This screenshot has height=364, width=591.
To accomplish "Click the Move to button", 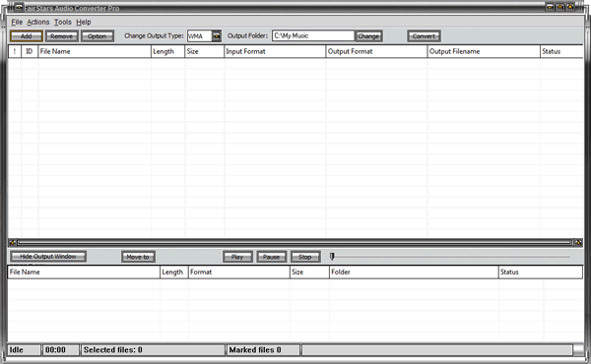I will click(x=138, y=257).
